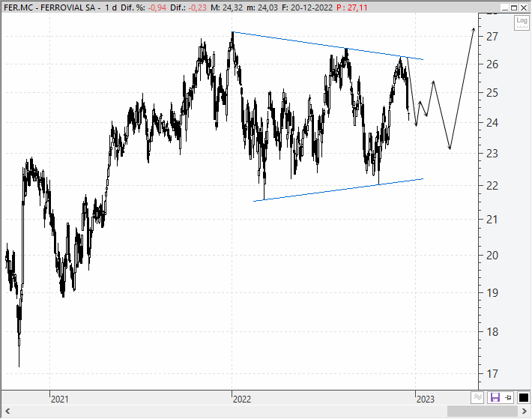Click the 17 price axis label
Image resolution: width=532 pixels, height=419 pixels.
click(492, 374)
